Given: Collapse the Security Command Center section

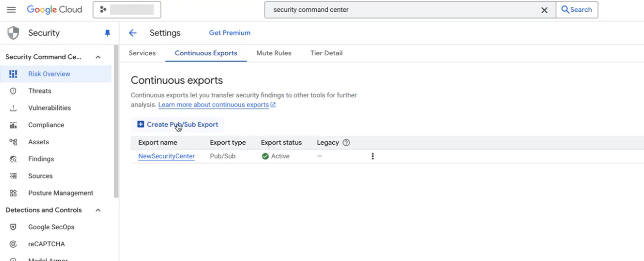Looking at the screenshot, I should coord(98,57).
